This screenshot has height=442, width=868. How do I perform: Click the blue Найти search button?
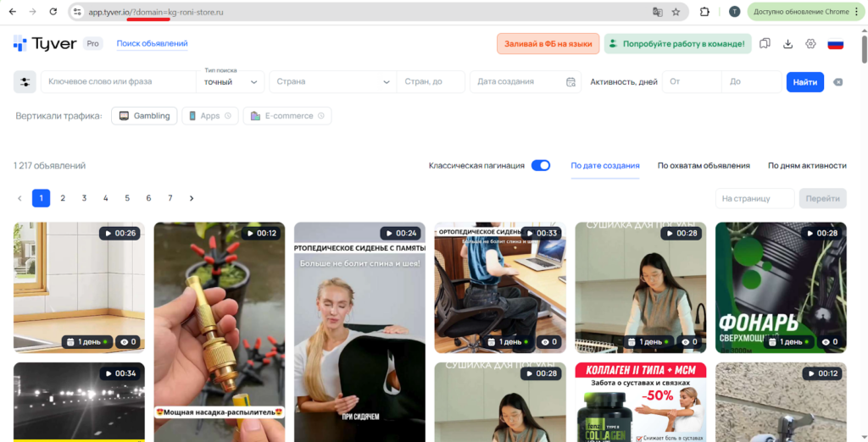click(804, 82)
